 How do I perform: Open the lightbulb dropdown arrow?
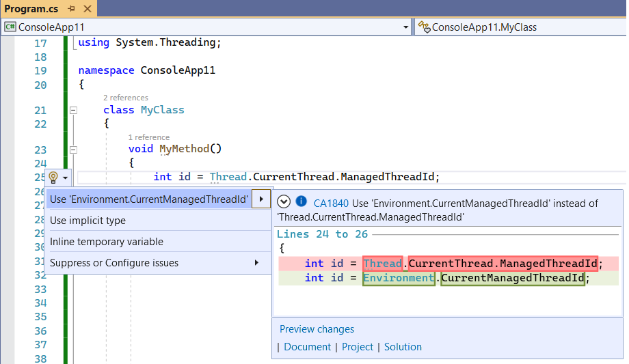[65, 178]
